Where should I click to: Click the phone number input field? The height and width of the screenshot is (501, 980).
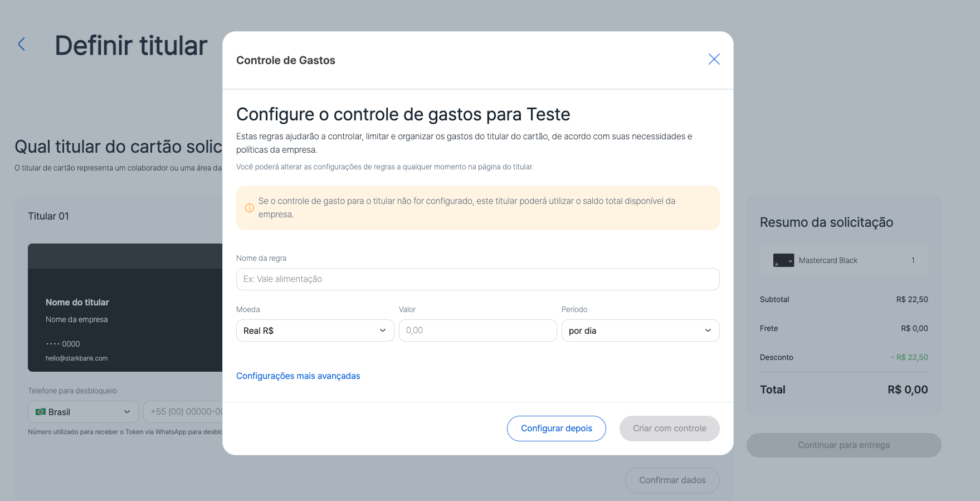click(184, 412)
